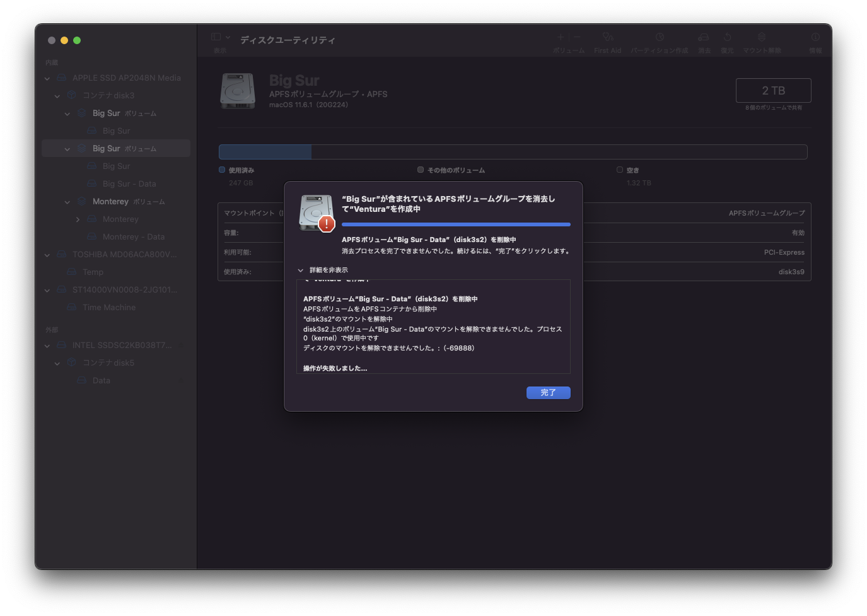Click the disk usage bar
Image resolution: width=867 pixels, height=616 pixels.
[x=513, y=152]
